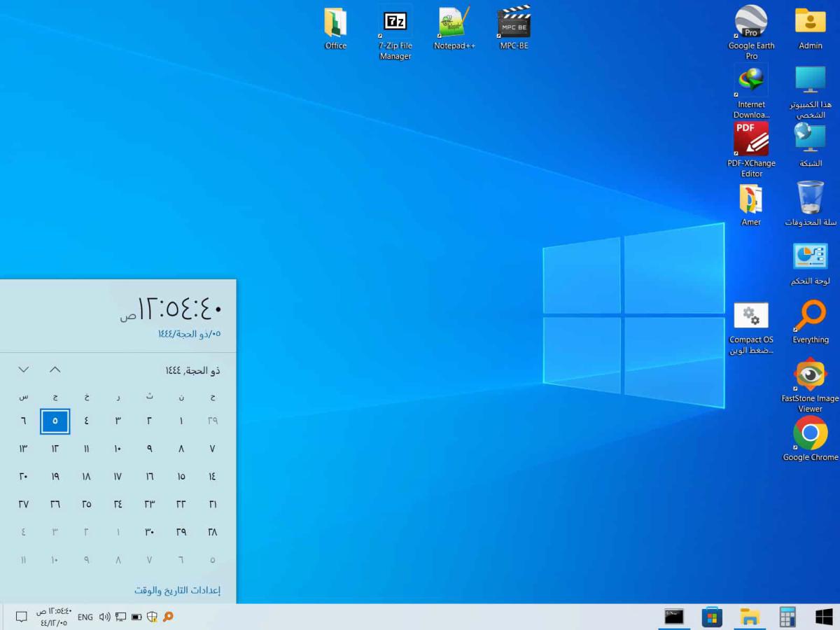Select the Google Earth Pro desktop icon
The height and width of the screenshot is (630, 840).
(x=751, y=23)
